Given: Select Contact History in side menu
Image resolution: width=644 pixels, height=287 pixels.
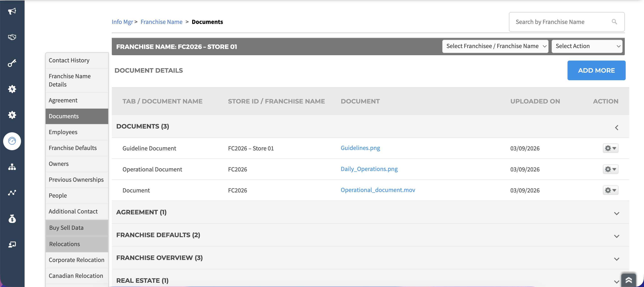Looking at the screenshot, I should (x=69, y=60).
